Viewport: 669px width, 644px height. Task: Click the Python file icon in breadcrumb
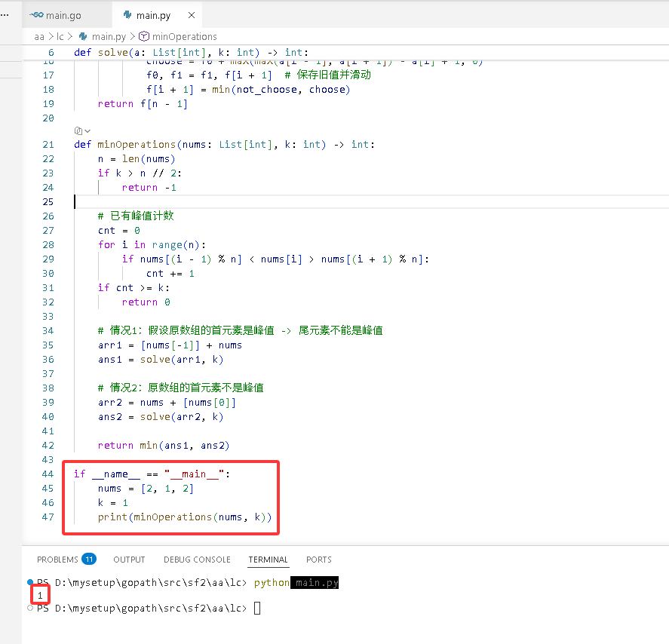pyautogui.click(x=83, y=36)
